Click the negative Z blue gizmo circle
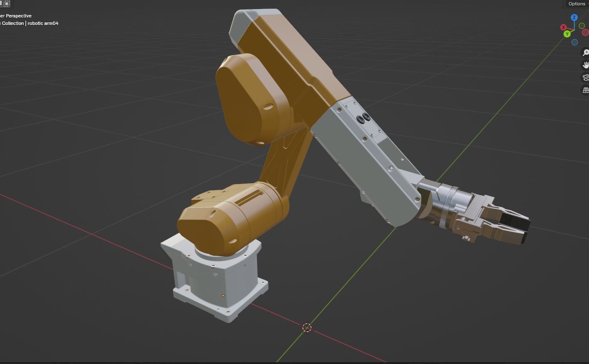 click(x=574, y=42)
